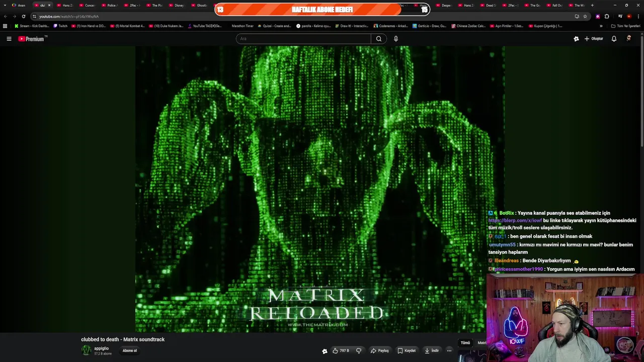The width and height of the screenshot is (644, 362).
Task: Click the 'clubbed to death - Matrix soundtrack' title
Action: pyautogui.click(x=123, y=339)
